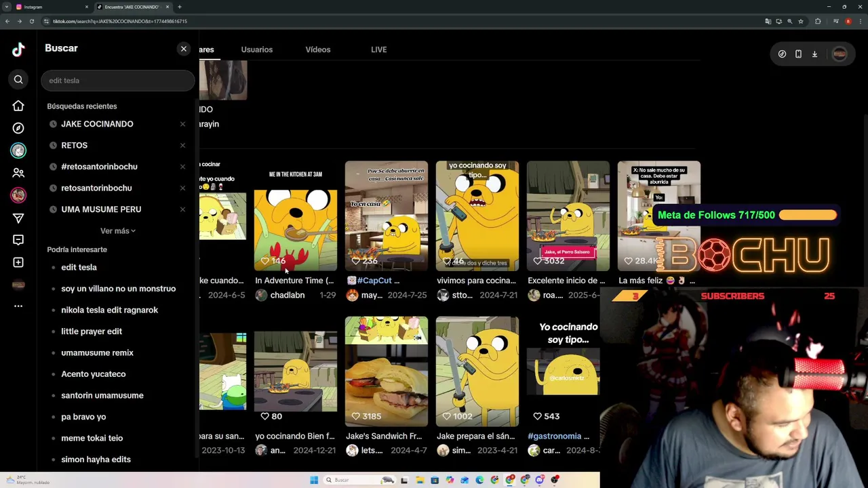Open the Messages paper-plane icon

coord(18,218)
